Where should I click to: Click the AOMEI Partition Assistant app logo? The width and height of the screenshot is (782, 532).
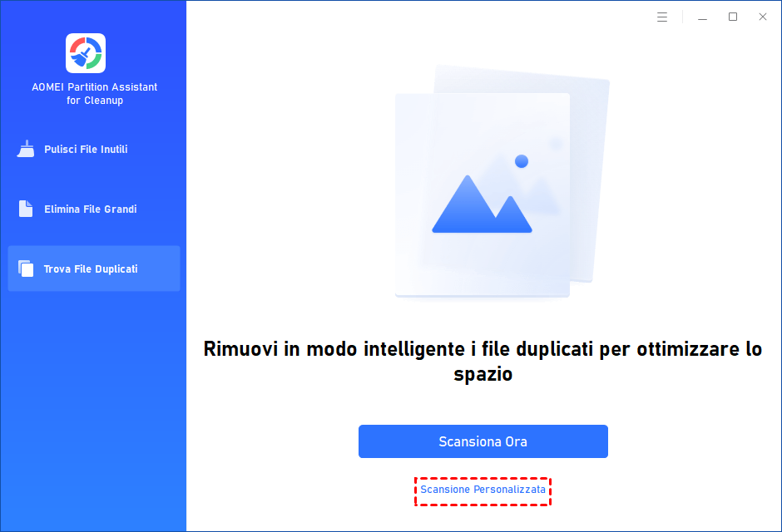86,53
